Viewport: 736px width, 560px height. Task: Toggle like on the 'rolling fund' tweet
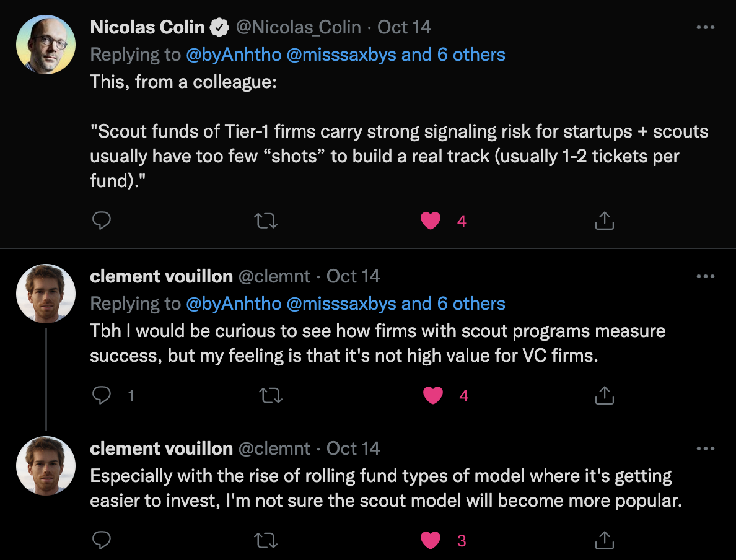pyautogui.click(x=431, y=541)
